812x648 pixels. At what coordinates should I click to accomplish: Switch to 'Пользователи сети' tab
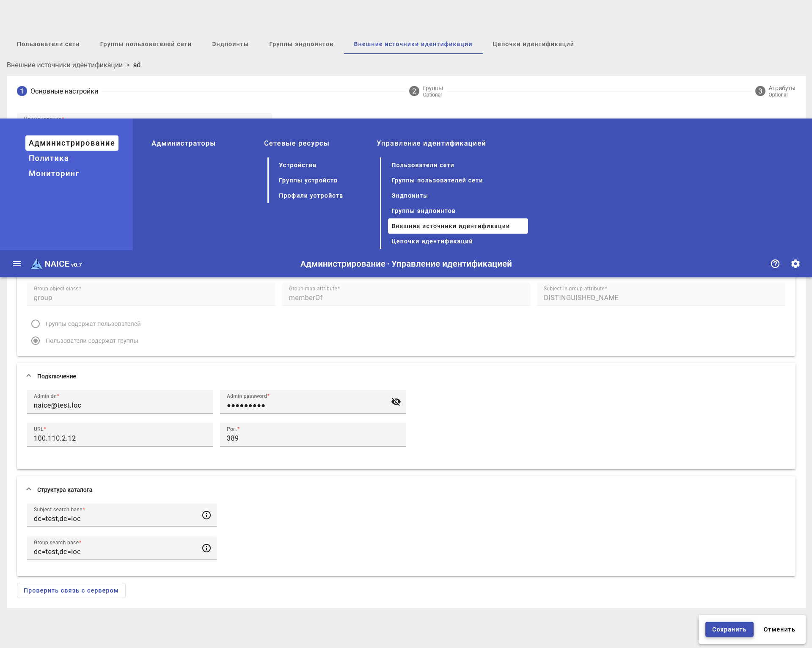pyautogui.click(x=48, y=44)
